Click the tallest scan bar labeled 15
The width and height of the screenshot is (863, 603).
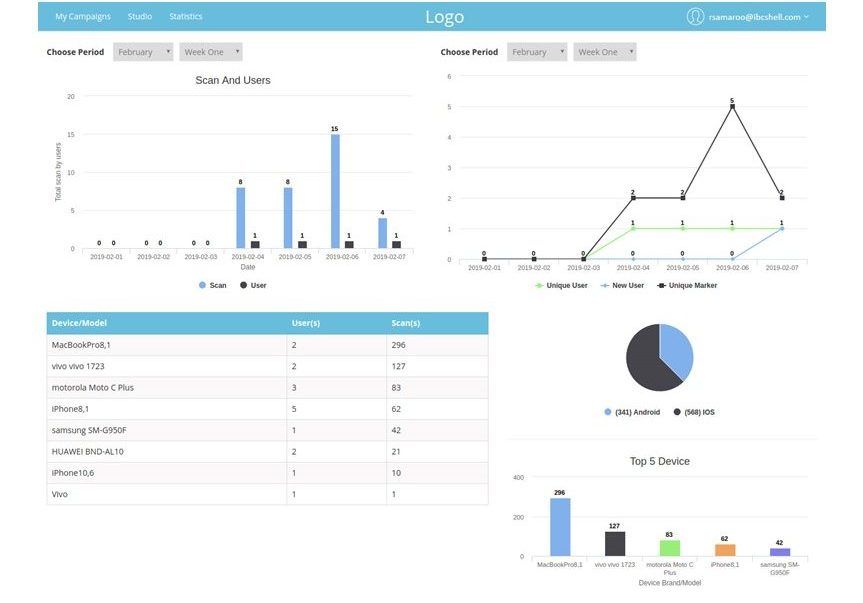tap(335, 190)
